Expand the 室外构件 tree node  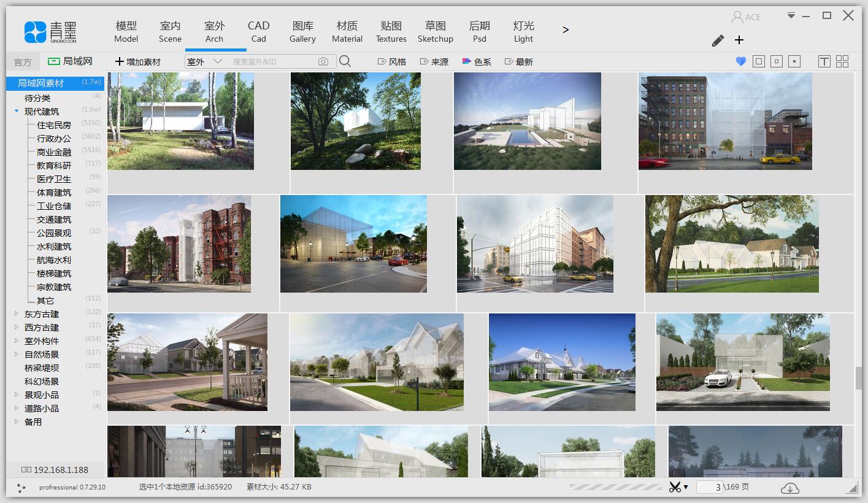17,340
